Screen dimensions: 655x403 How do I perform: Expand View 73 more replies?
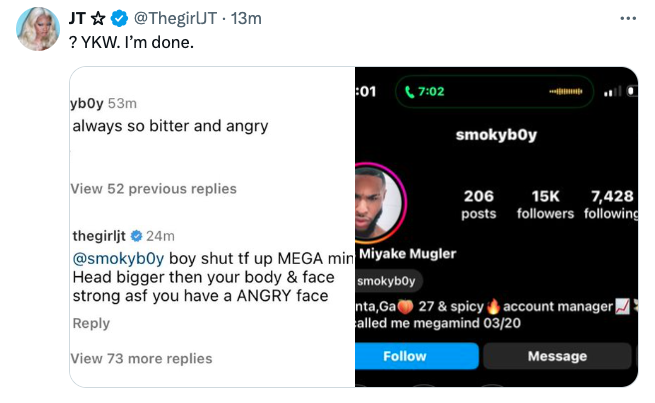coord(141,358)
